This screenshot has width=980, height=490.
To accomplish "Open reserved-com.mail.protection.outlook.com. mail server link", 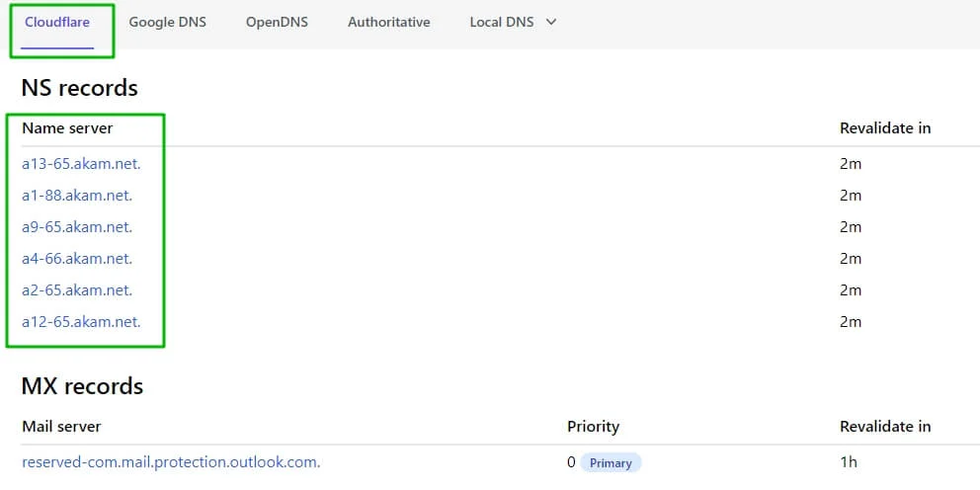I will tap(171, 462).
